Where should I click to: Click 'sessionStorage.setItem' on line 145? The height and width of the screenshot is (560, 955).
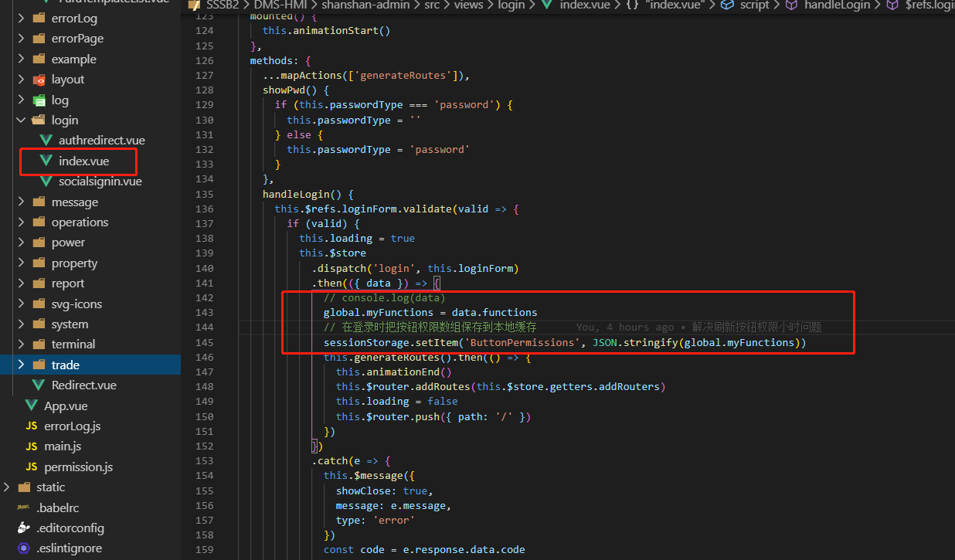point(390,342)
